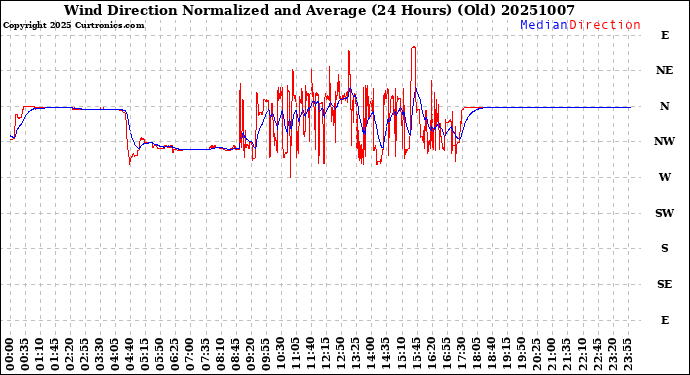This screenshot has height=375, width=690.
Task: Click the blue Median legend label
Action: pos(544,25)
